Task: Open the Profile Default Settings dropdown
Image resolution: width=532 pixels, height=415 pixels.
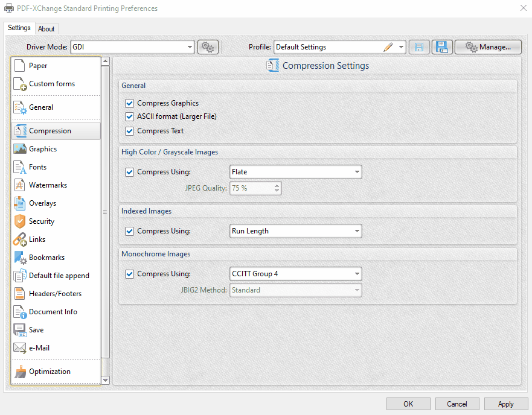Action: coord(339,47)
